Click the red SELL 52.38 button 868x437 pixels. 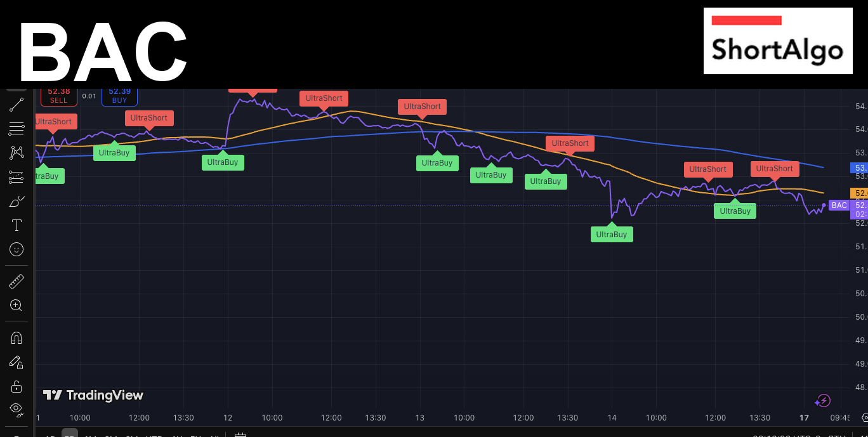(x=58, y=96)
